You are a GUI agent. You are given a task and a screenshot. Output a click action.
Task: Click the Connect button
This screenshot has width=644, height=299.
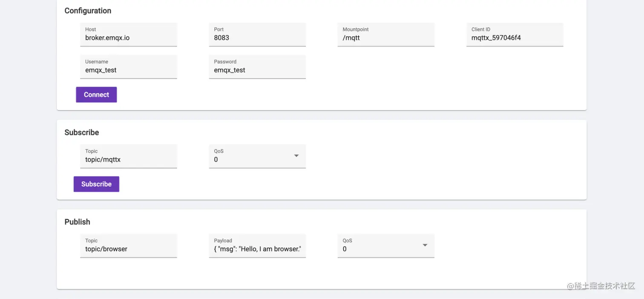(x=96, y=94)
